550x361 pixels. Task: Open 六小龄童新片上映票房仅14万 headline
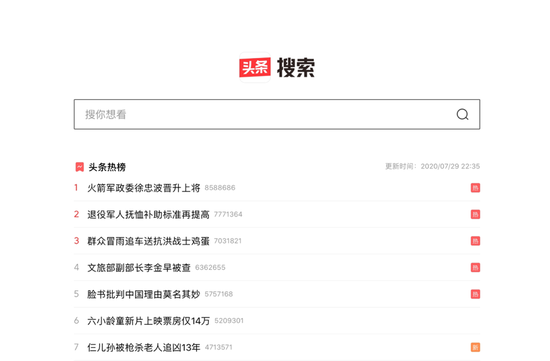pyautogui.click(x=148, y=321)
